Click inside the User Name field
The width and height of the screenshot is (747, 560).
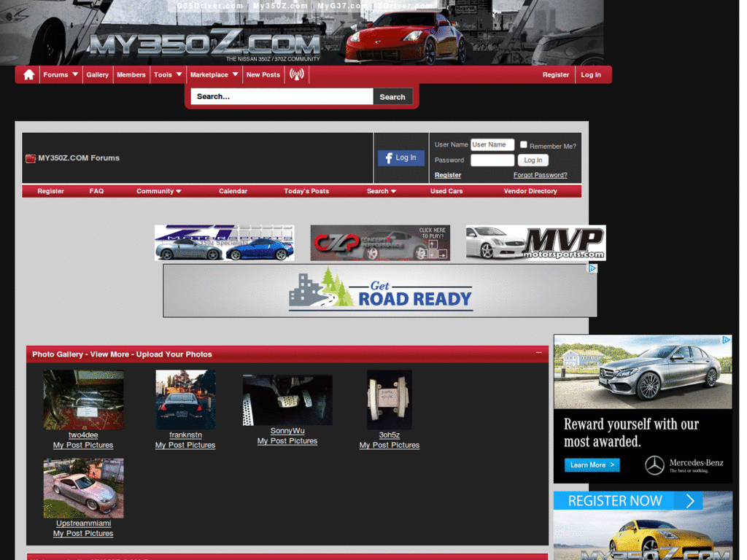pos(492,144)
